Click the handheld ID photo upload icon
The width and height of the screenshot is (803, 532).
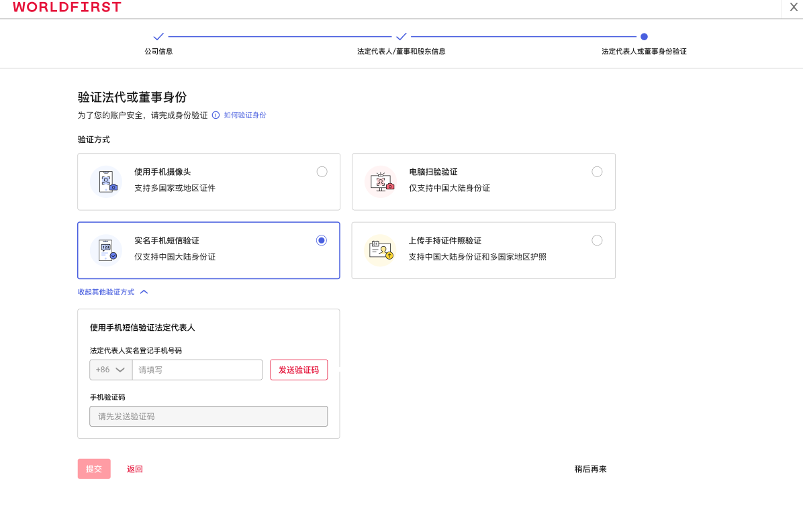point(381,250)
